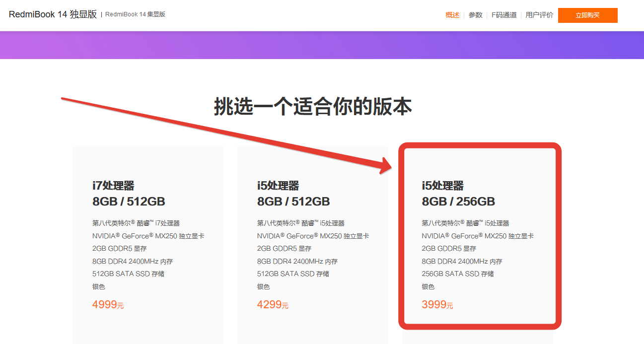Open the 用户评价 tab
This screenshot has height=344, width=644.
click(x=539, y=15)
